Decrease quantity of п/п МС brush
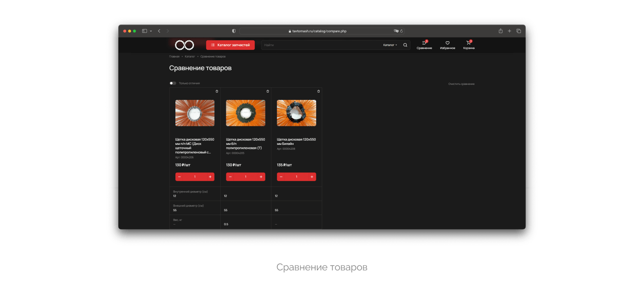Image resolution: width=644 pixels, height=288 pixels. tap(179, 177)
